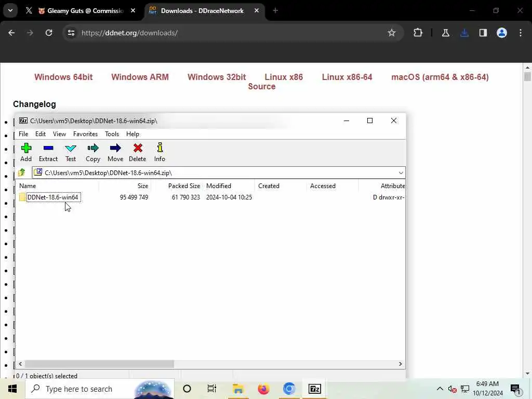
Task: Close the Downloads - DDraceNetwork tab
Action: pyautogui.click(x=257, y=11)
